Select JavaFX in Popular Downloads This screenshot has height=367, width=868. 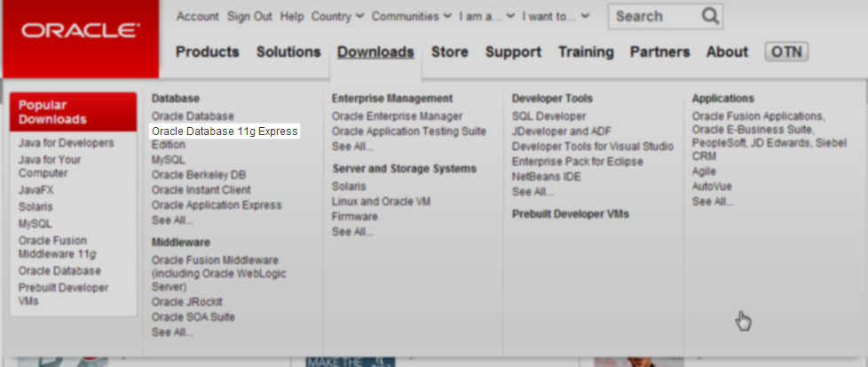(x=36, y=190)
